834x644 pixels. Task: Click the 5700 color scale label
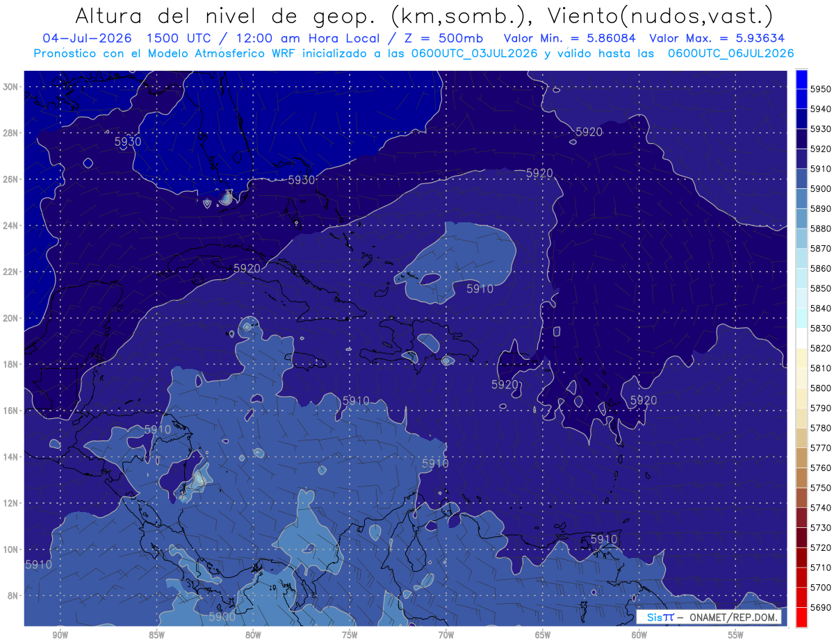click(x=821, y=587)
